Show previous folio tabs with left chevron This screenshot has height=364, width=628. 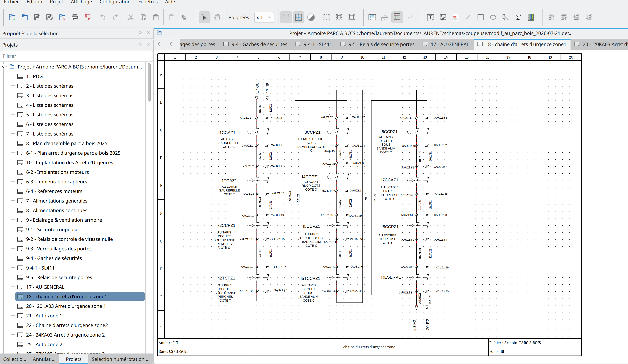[171, 44]
